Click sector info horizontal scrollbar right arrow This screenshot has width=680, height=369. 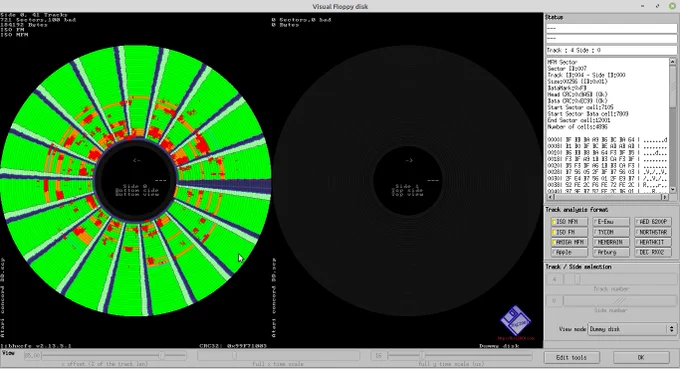point(666,197)
